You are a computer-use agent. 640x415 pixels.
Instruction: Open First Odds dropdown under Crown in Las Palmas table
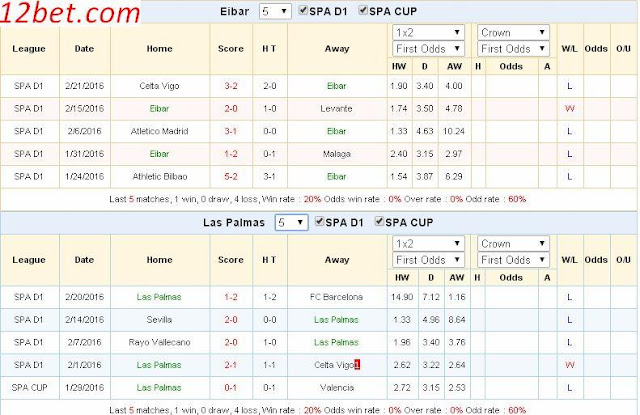[x=513, y=260]
